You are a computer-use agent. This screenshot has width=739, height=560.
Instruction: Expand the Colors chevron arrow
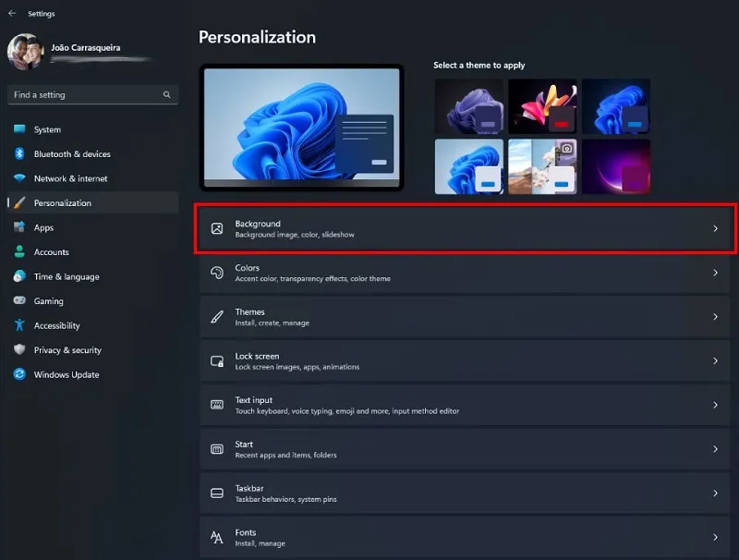click(x=715, y=273)
